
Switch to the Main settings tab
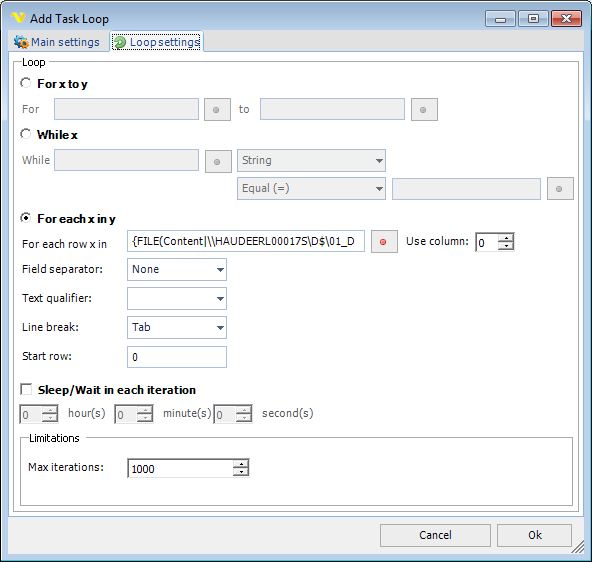[57, 42]
